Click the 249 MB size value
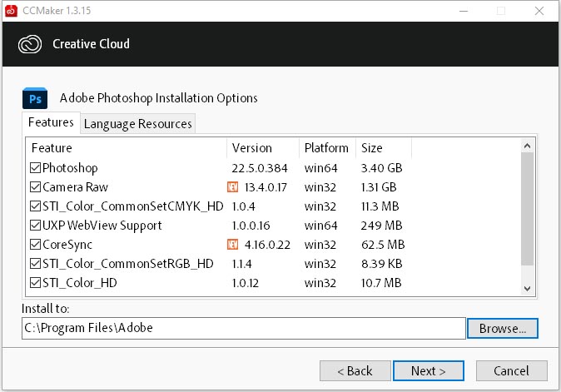 (381, 226)
